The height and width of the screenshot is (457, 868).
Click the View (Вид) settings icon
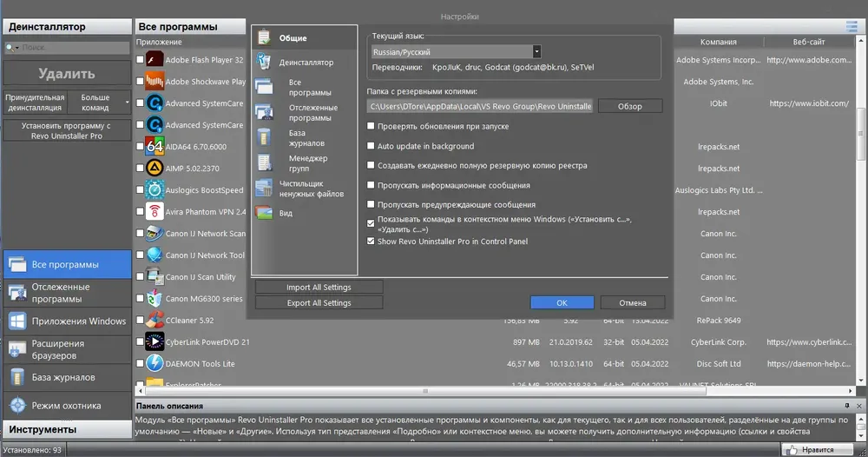[x=264, y=213]
